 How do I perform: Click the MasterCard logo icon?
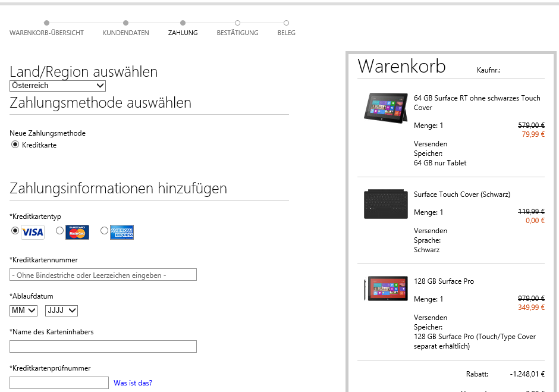(77, 232)
